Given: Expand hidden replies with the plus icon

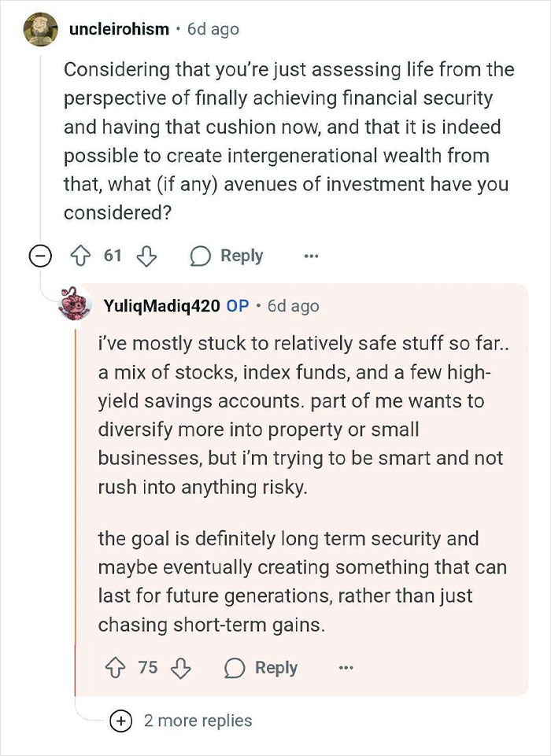Looking at the screenshot, I should tap(121, 721).
